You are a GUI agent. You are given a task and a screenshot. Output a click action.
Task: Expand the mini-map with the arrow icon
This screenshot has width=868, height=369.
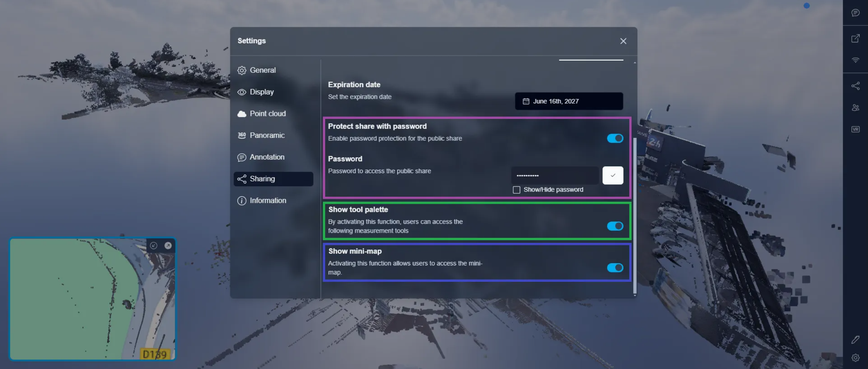(168, 246)
